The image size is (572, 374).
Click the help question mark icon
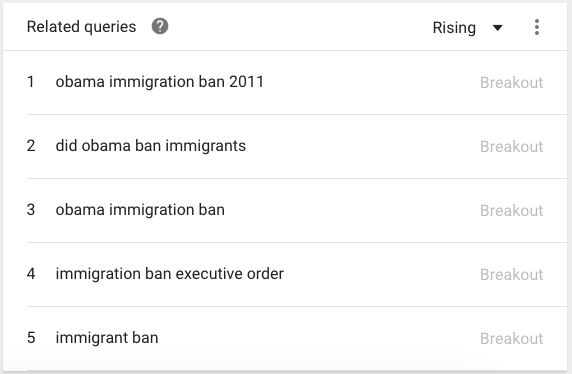pyautogui.click(x=160, y=26)
